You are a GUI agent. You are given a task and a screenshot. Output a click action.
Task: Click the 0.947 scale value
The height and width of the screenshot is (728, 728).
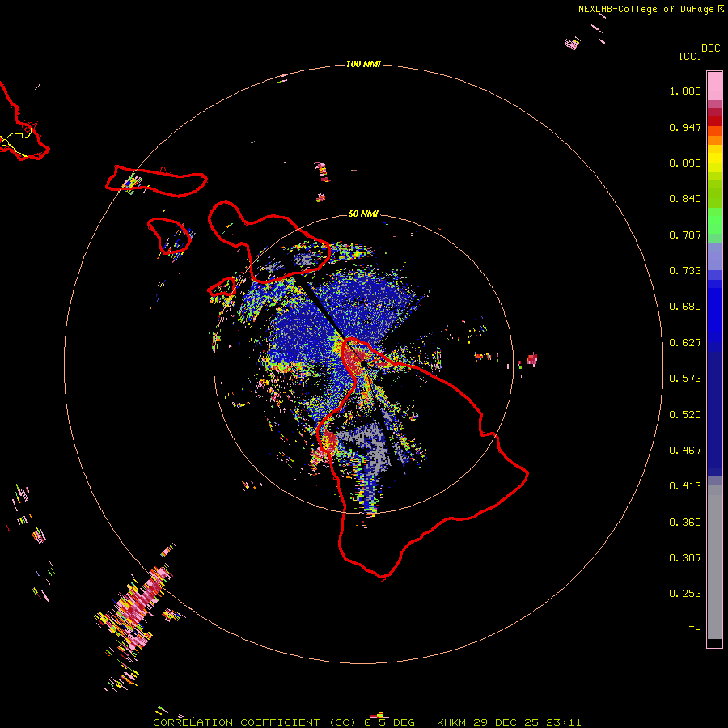685,127
